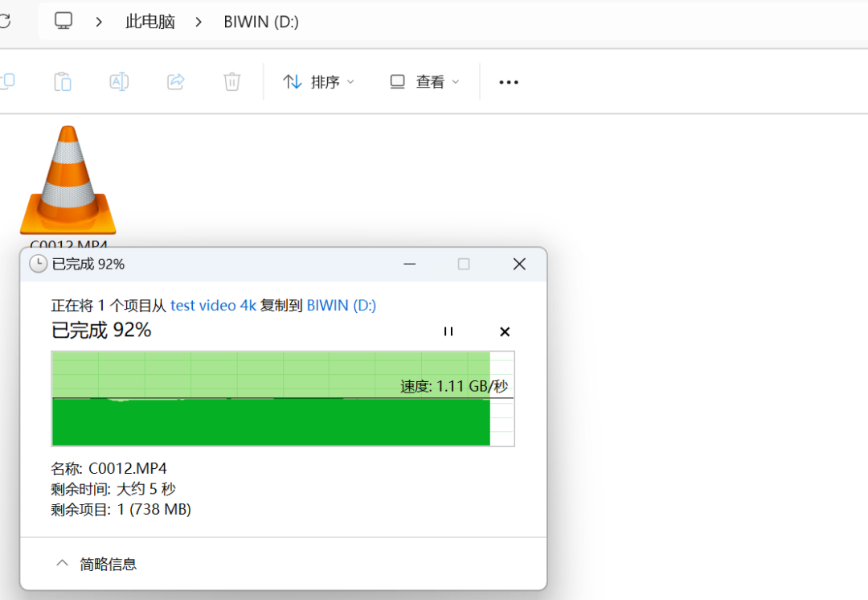Click the paste icon in the toolbar
This screenshot has height=600, width=868.
pos(63,81)
